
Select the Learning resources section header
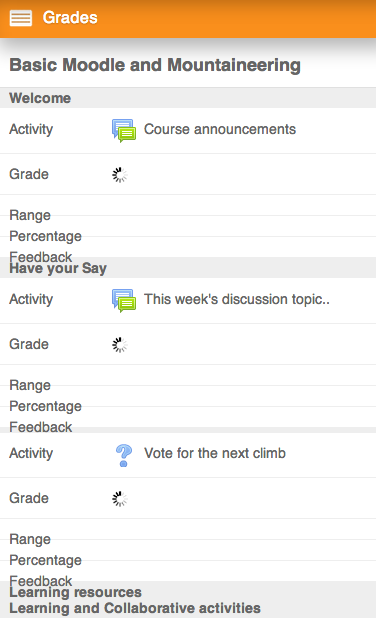tap(75, 592)
